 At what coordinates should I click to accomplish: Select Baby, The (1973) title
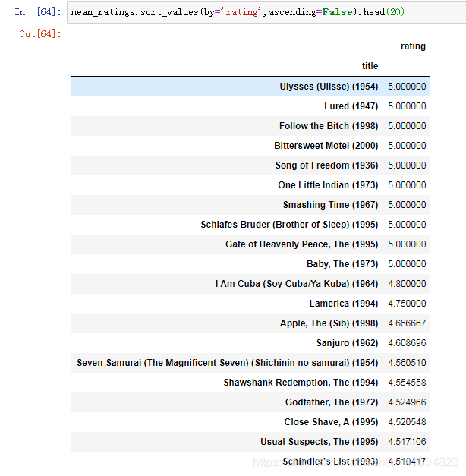342,264
